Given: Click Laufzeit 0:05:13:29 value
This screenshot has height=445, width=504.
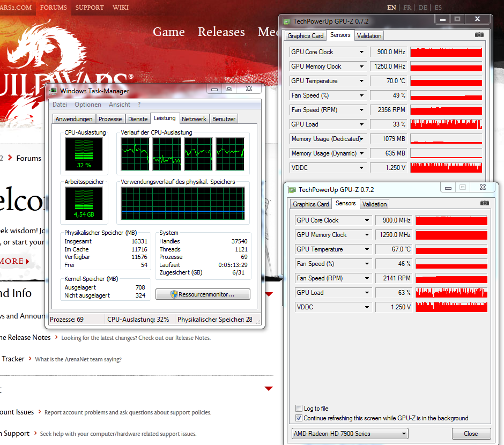Looking at the screenshot, I should [x=233, y=265].
